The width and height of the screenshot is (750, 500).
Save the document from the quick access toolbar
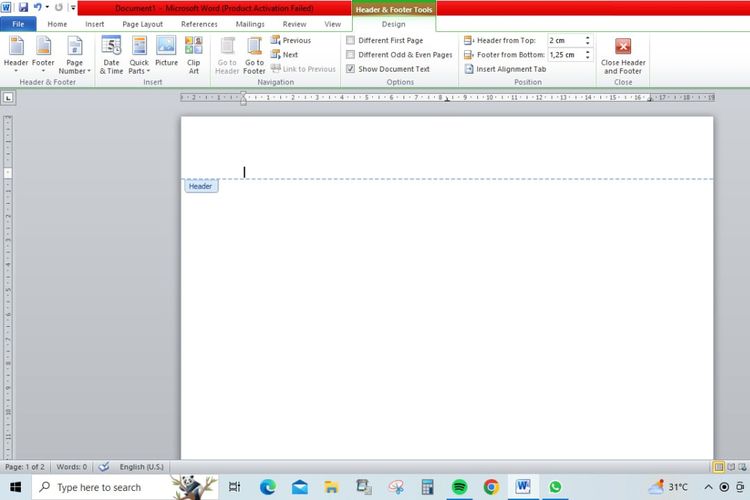[23, 7]
